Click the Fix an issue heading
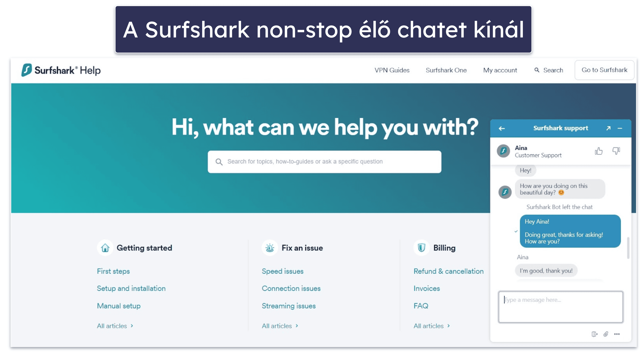Screen dimensions: 644x354 point(302,248)
